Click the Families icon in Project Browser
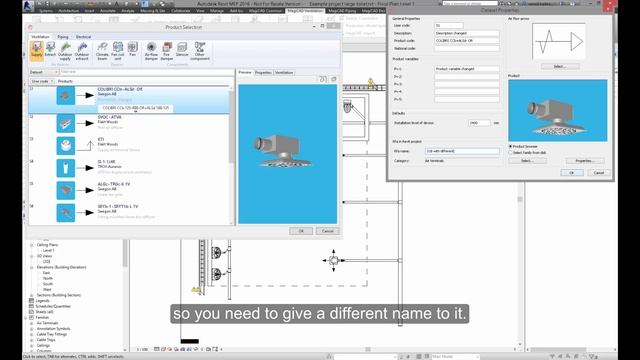Viewport: 640px width, 360px height. tap(31, 317)
